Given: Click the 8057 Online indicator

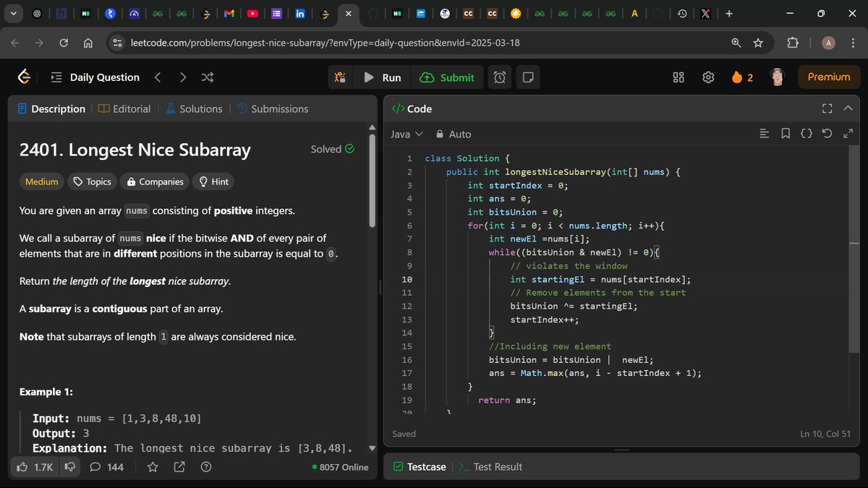Looking at the screenshot, I should [340, 467].
